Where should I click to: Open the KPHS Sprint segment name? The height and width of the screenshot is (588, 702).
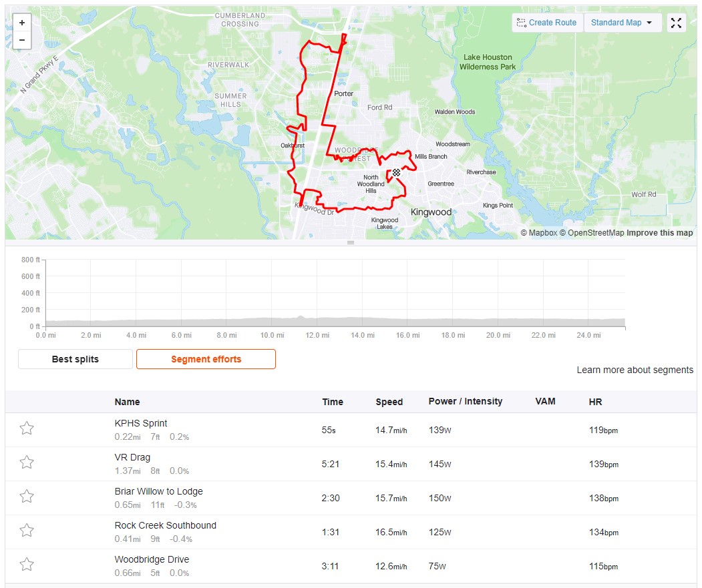pyautogui.click(x=140, y=423)
